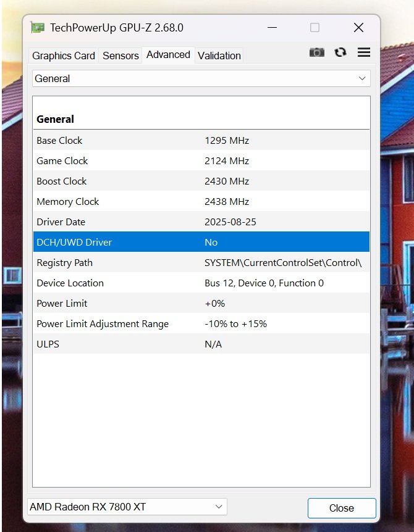
Task: Take a screenshot with the camera icon
Action: click(317, 52)
